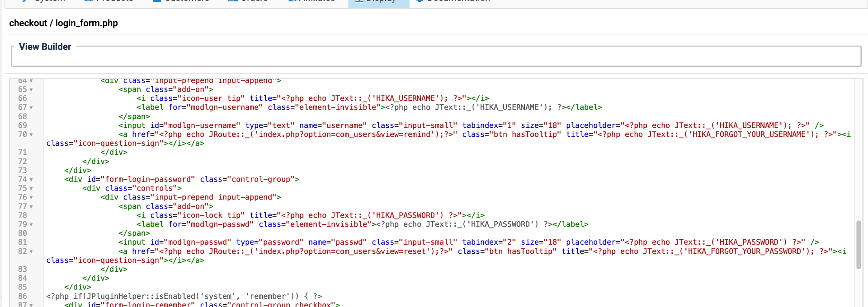Fold the add-on span at line 77
This screenshot has height=307, width=868.
pos(31,207)
